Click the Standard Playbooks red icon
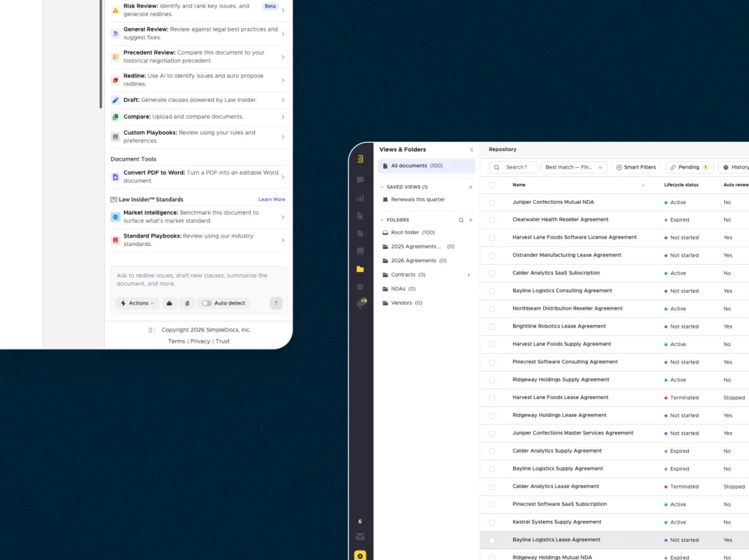 [115, 240]
